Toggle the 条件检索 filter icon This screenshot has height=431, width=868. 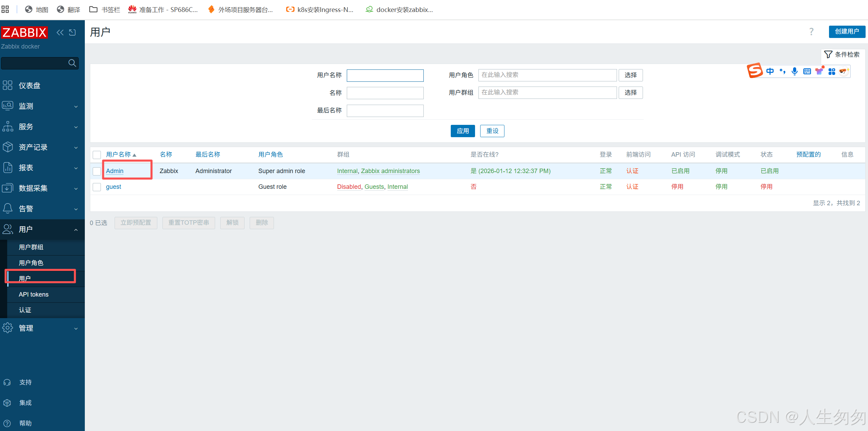(x=828, y=54)
